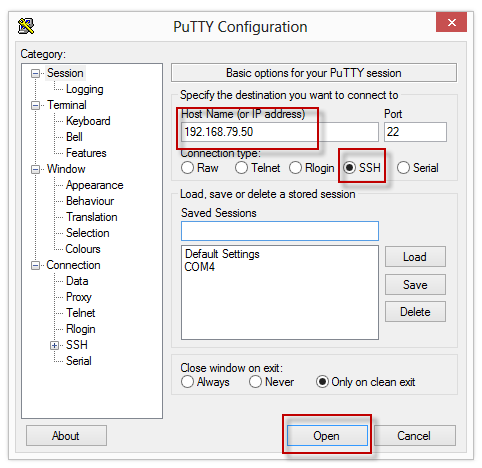Set close window on exit to Never
This screenshot has height=468, width=482.
coord(255,382)
